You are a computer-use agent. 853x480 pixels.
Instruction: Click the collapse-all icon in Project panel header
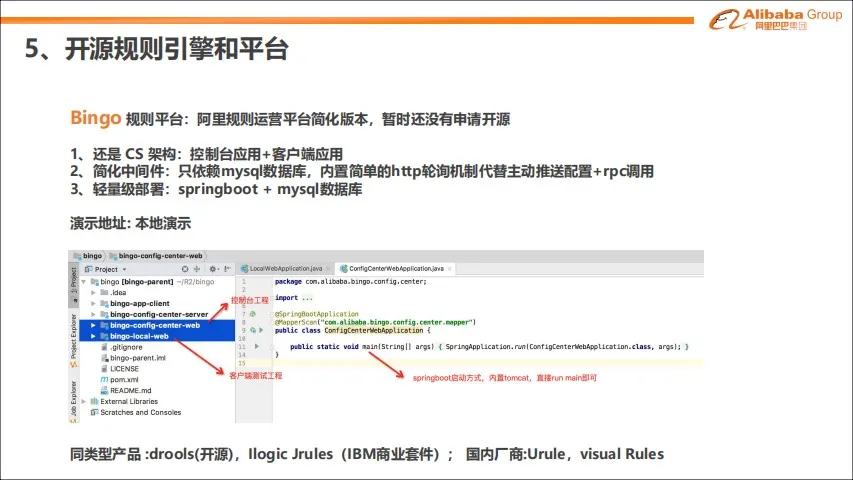coord(197,269)
